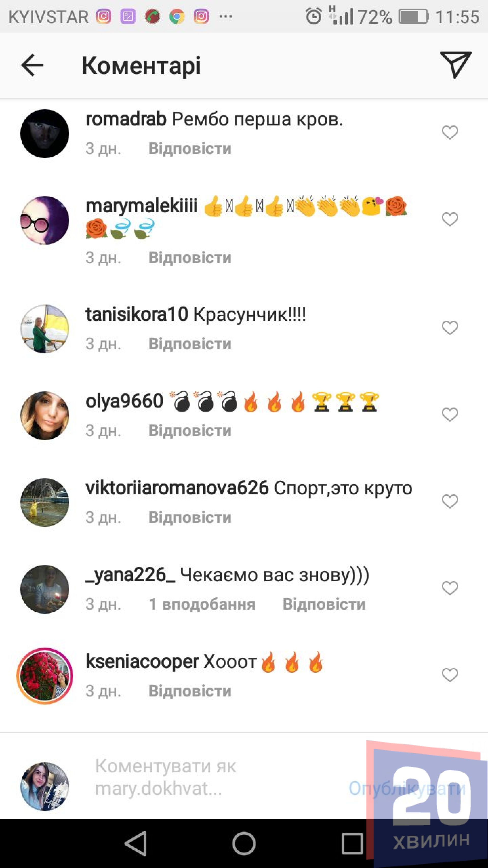This screenshot has height=868, width=488.
Task: Like olya9660's comment
Action: click(450, 415)
